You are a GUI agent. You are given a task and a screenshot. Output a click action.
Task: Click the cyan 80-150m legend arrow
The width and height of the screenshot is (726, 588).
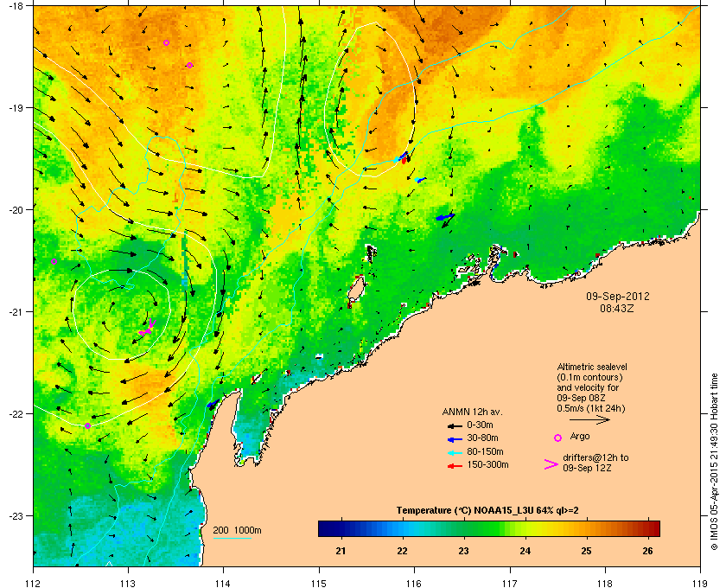455,452
